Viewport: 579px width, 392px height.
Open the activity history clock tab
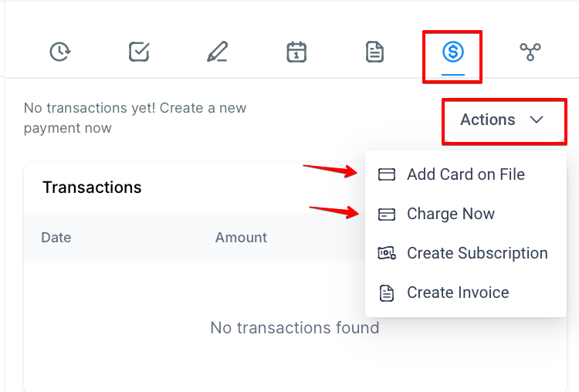point(60,52)
